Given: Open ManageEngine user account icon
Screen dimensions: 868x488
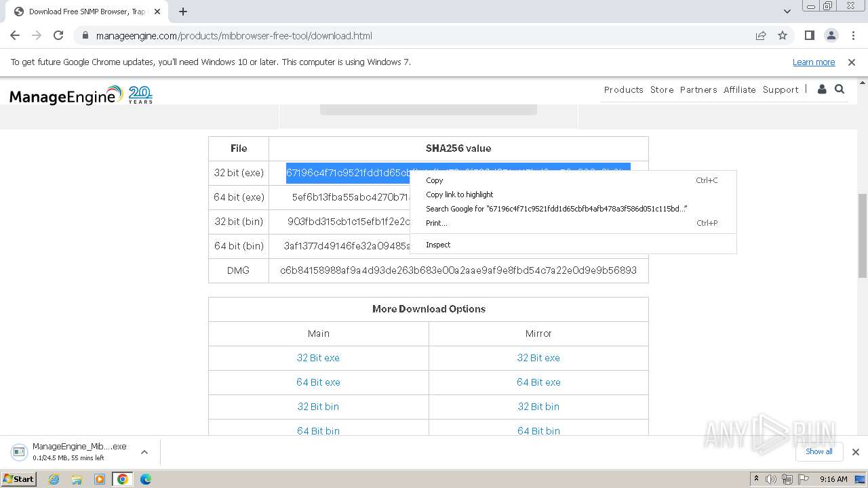Looking at the screenshot, I should coord(822,89).
